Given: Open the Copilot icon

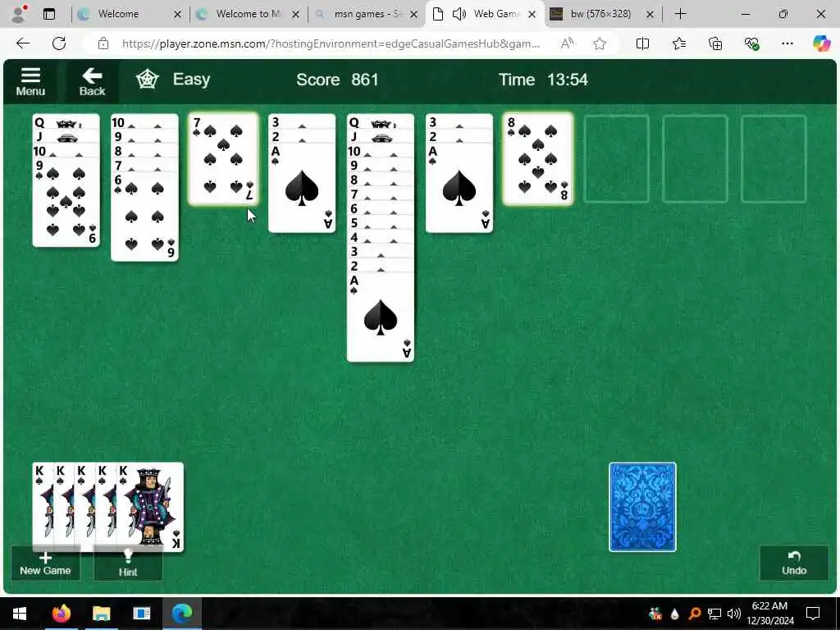Looking at the screenshot, I should 821,43.
